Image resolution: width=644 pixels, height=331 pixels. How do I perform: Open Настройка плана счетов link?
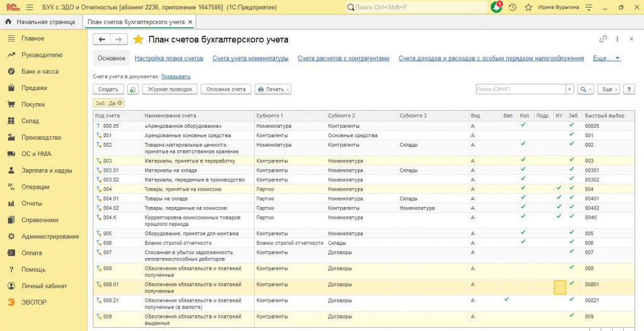(169, 59)
